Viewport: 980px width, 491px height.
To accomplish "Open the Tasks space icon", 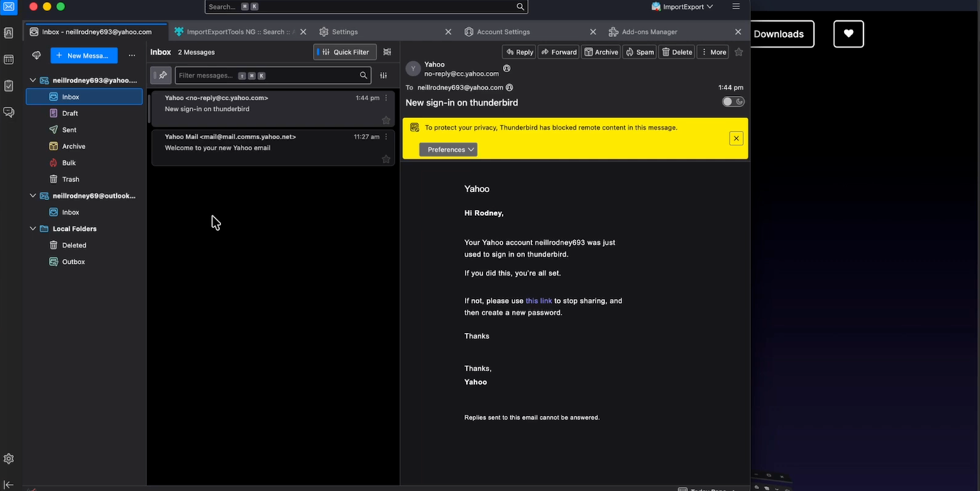I will pos(9,86).
